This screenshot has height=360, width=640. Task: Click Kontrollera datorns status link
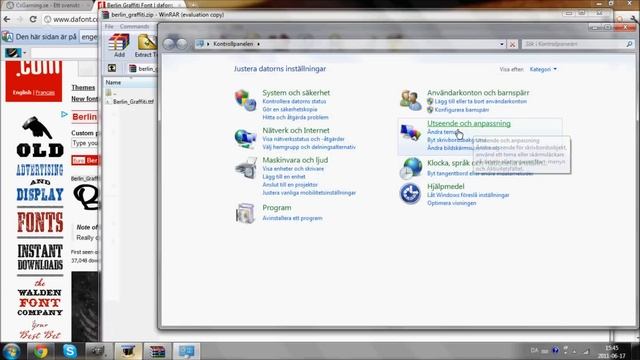pos(294,101)
